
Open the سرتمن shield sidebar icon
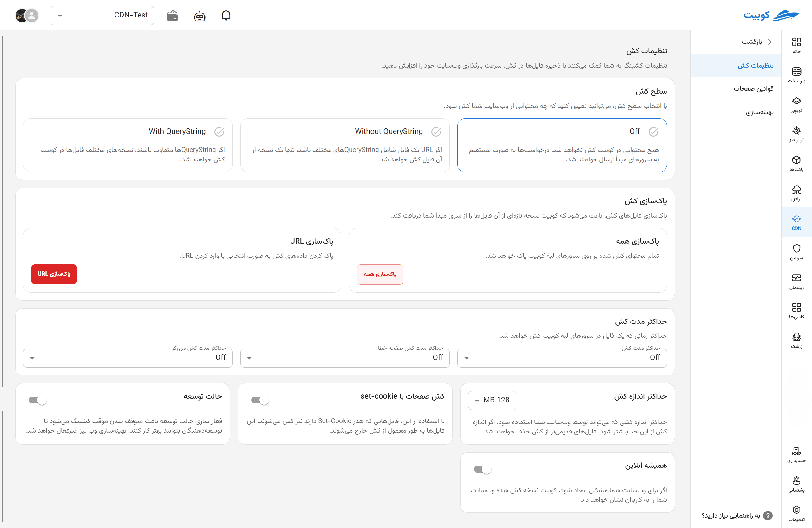click(x=796, y=252)
